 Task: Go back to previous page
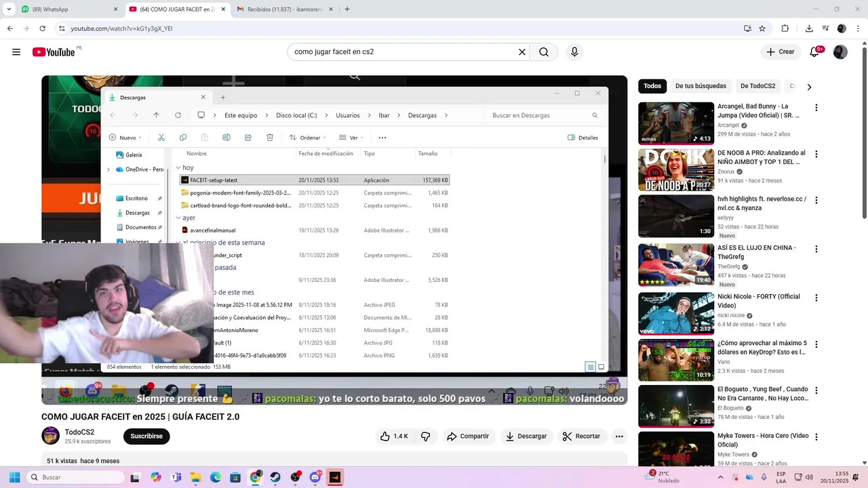[9, 28]
